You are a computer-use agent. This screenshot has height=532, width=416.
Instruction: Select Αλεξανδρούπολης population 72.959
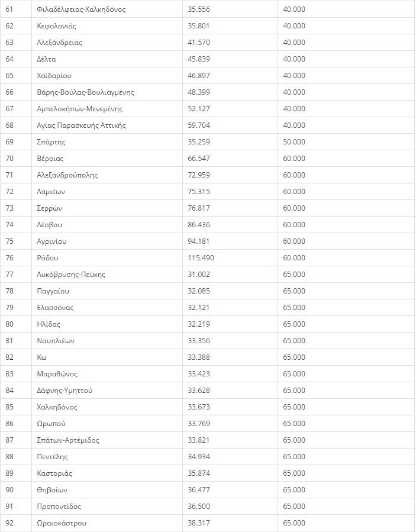[199, 175]
